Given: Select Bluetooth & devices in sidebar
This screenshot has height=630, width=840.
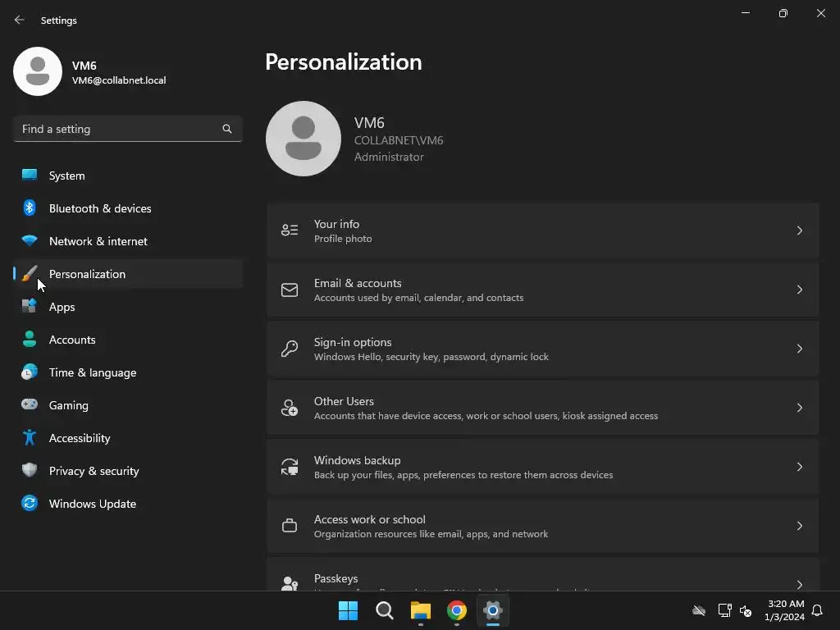Looking at the screenshot, I should [128, 208].
